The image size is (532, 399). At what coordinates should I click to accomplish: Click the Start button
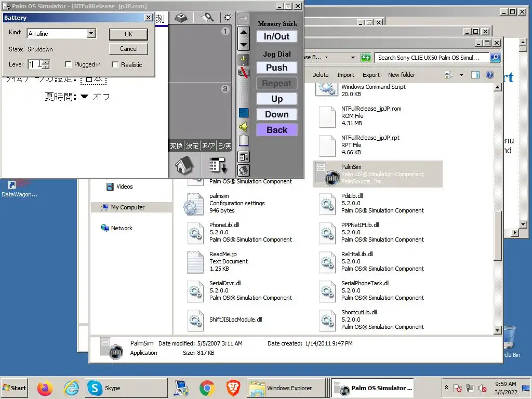pos(15,388)
